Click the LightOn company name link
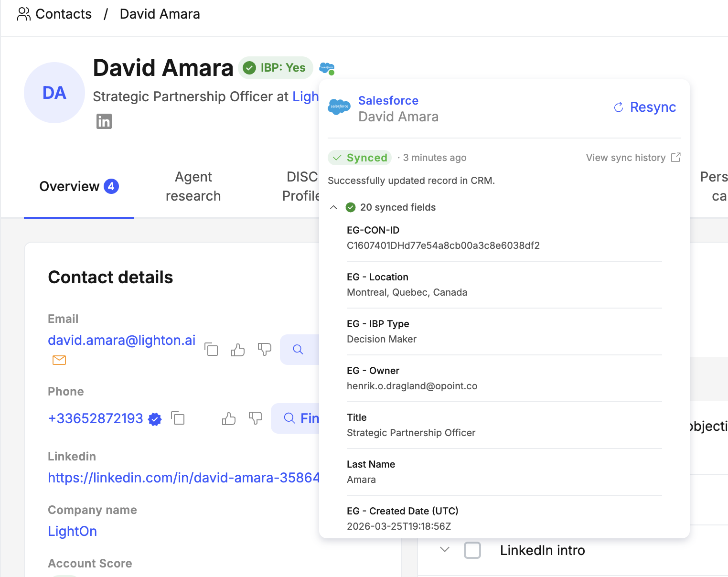This screenshot has height=577, width=728. (x=73, y=531)
